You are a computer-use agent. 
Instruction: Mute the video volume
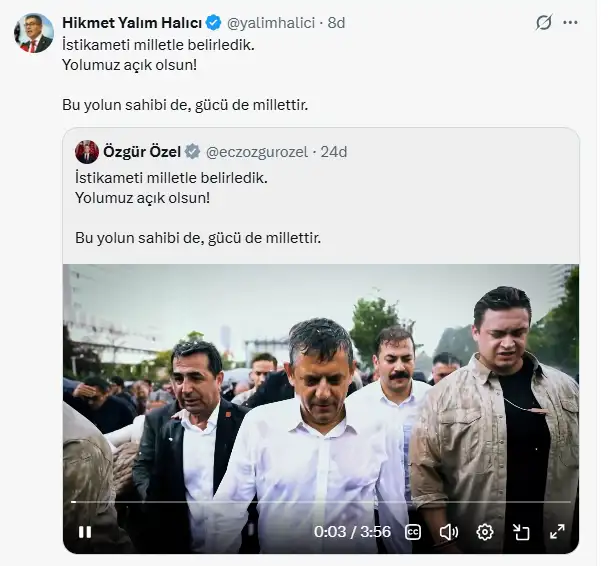pyautogui.click(x=449, y=532)
